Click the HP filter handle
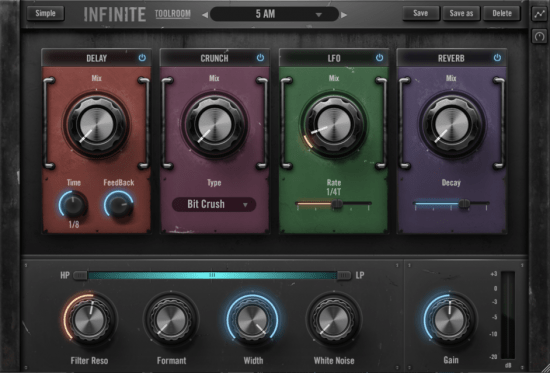 [81, 275]
